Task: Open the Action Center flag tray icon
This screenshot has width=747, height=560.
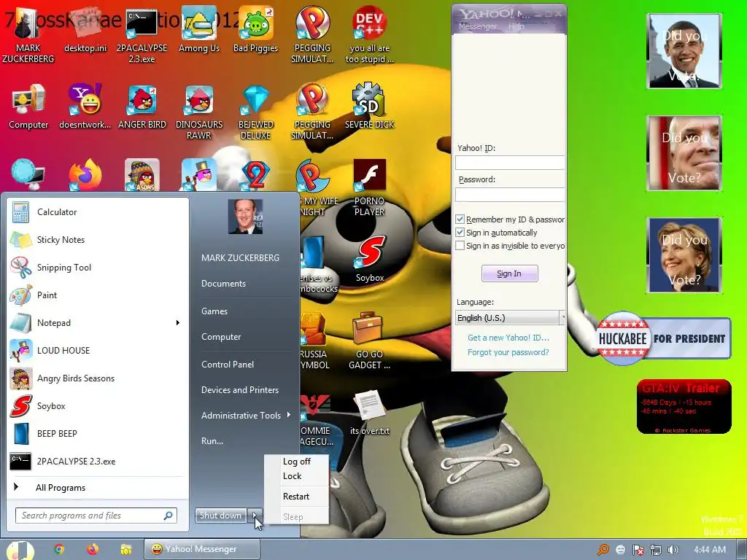Action: pos(638,550)
